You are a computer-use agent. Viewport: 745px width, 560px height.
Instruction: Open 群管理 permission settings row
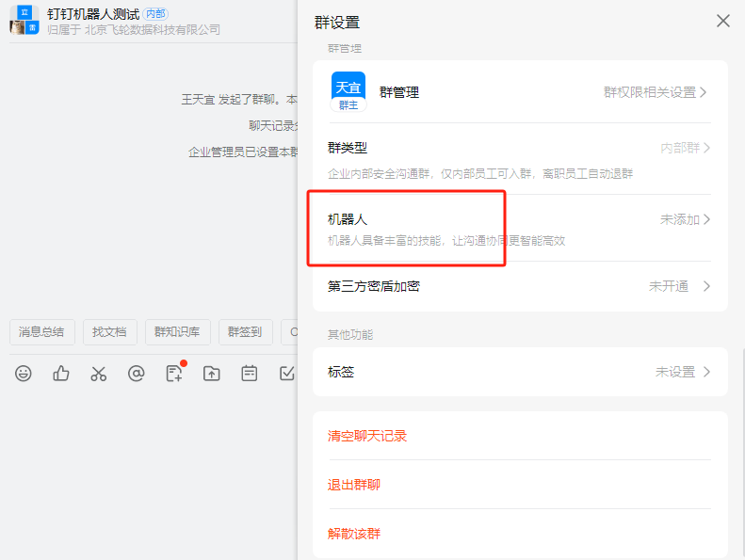[520, 92]
